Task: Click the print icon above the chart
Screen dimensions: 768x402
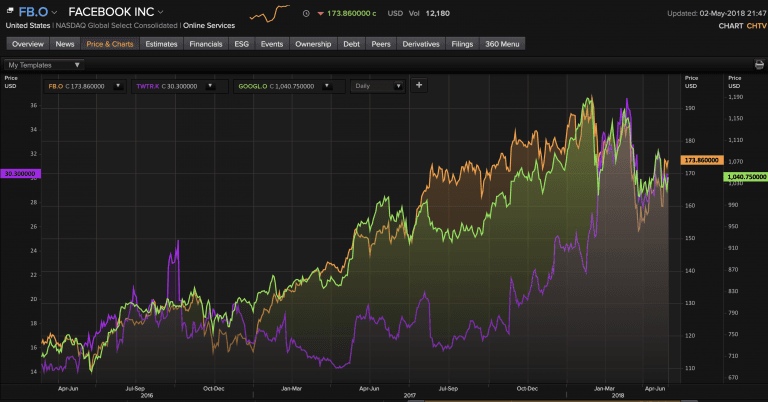Action: pyautogui.click(x=758, y=64)
